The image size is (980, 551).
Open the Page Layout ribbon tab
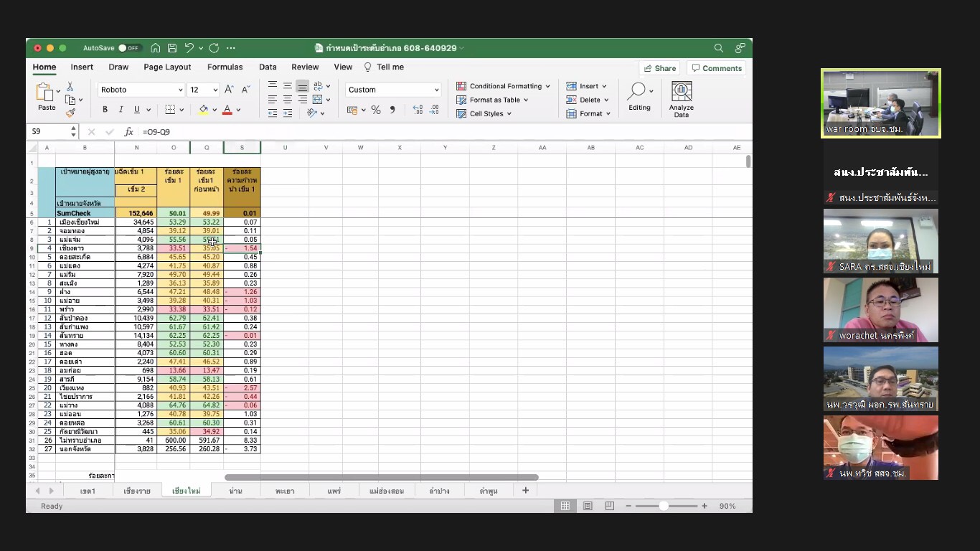click(167, 67)
